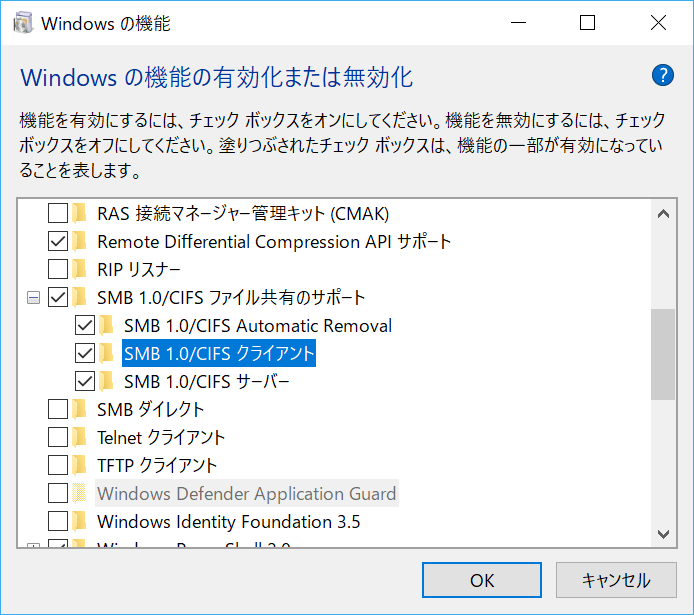This screenshot has width=694, height=615.
Task: Select RAS 接続マネージャー管理キット (CMAK) row text
Action: 243,214
